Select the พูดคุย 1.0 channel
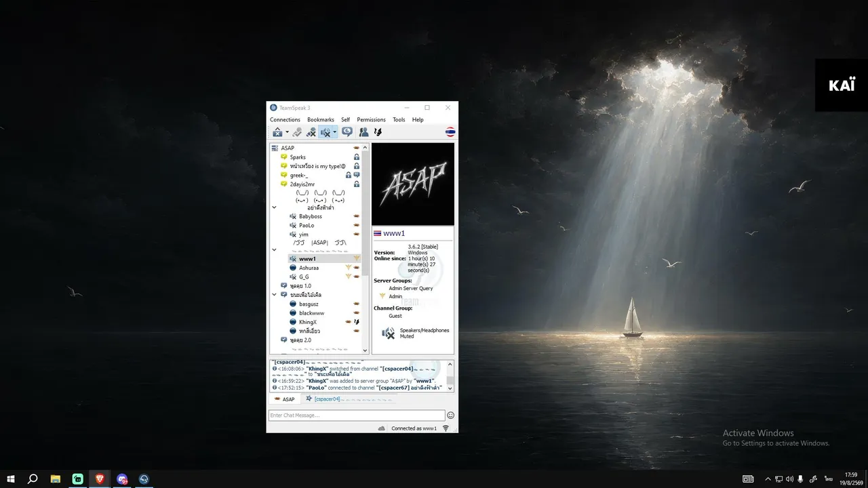 tap(300, 286)
